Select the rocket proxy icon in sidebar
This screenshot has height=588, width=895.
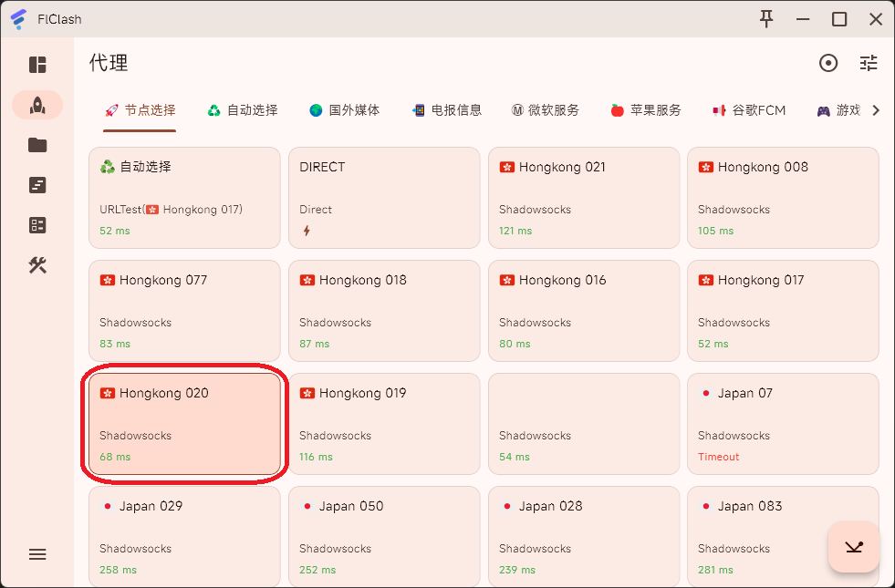coord(37,105)
